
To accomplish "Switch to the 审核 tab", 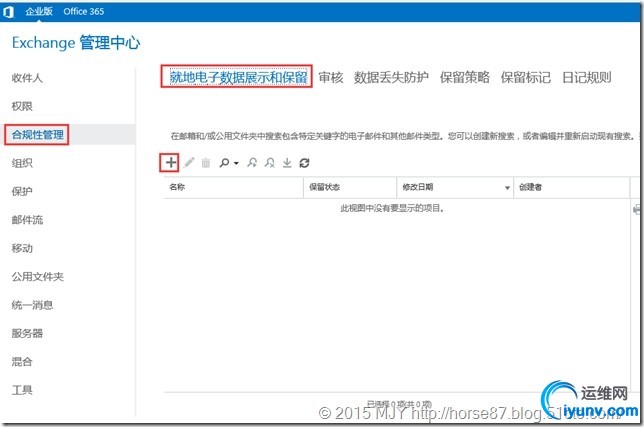I will point(331,77).
